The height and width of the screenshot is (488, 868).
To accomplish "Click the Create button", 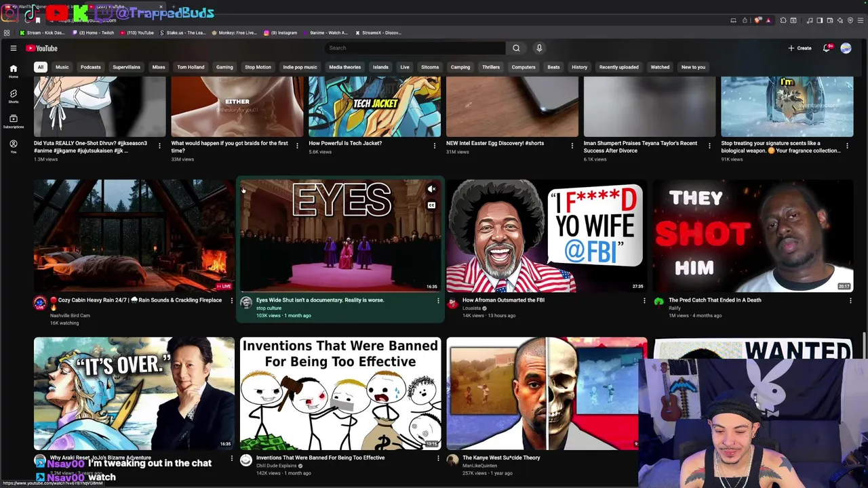I will [x=800, y=48].
